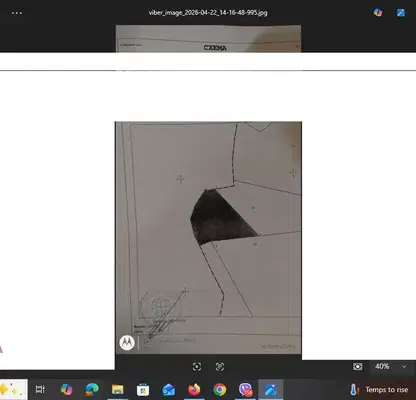Launch Microsoft Store from the taskbar
Screen dimensions: 416x400
[x=143, y=389]
